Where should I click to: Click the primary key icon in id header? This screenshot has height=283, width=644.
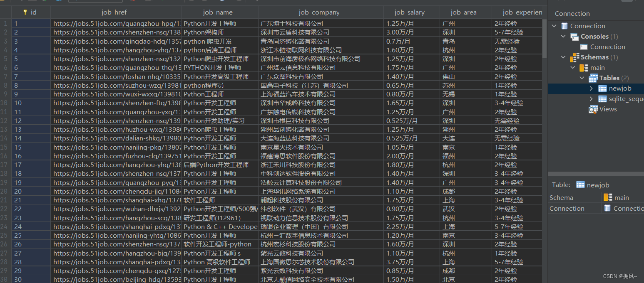point(25,12)
